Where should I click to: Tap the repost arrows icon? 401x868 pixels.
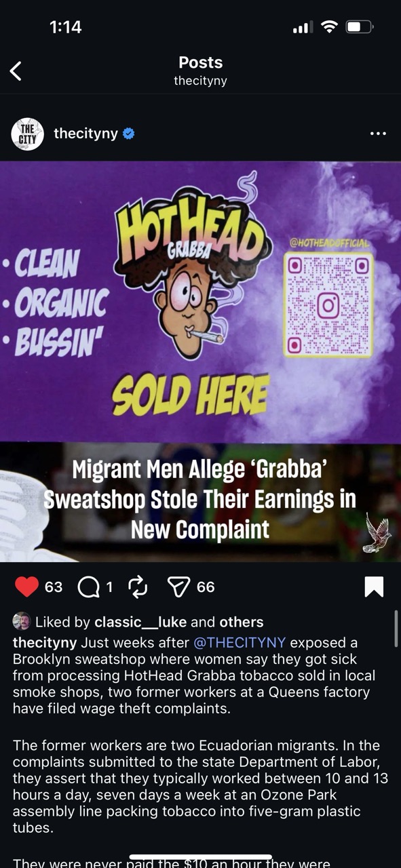137,587
